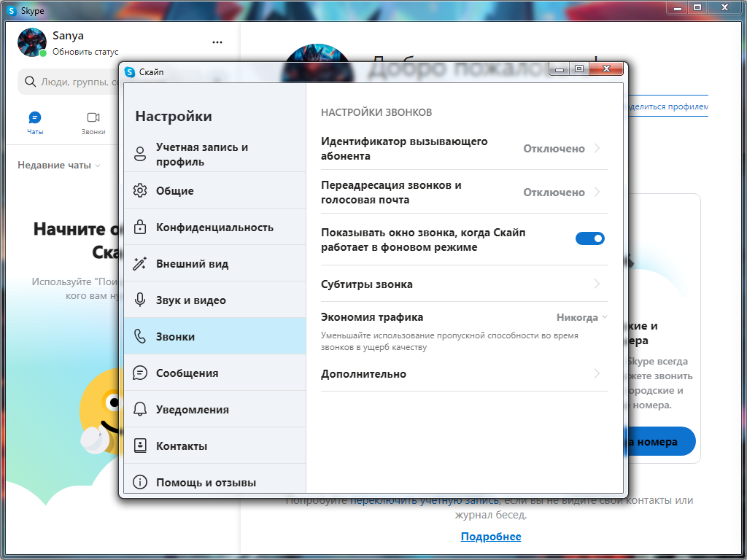This screenshot has height=560, width=747.
Task: Click the blue number button in main window
Action: (662, 441)
